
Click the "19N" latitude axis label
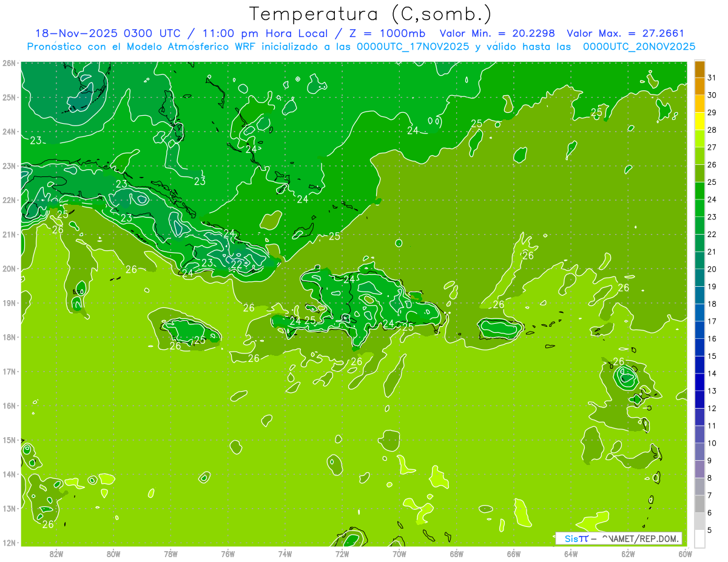pyautogui.click(x=9, y=303)
